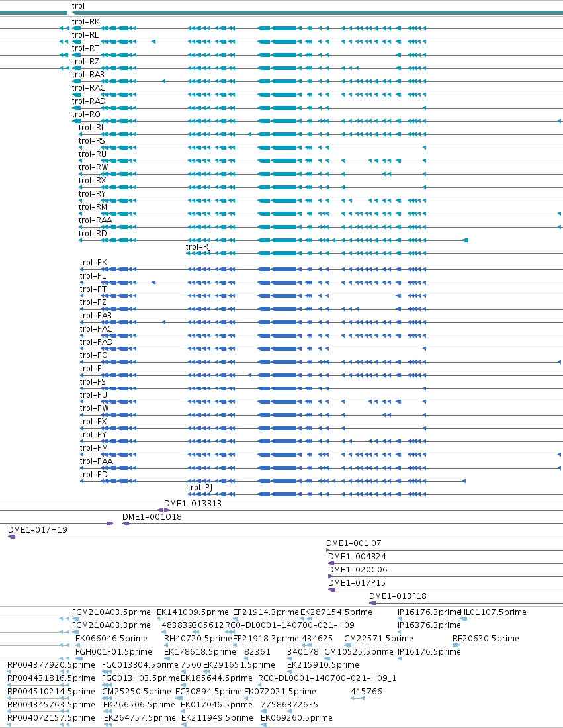Click the trol-PD protein label

pyautogui.click(x=94, y=474)
